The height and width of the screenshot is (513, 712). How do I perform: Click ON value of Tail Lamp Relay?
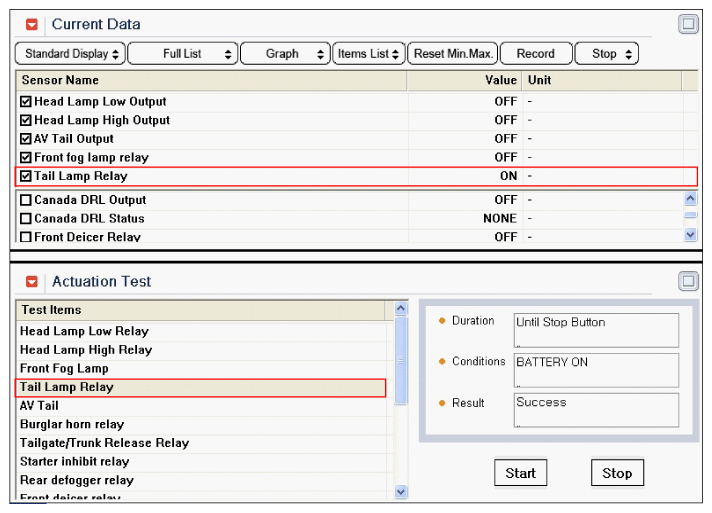point(509,176)
